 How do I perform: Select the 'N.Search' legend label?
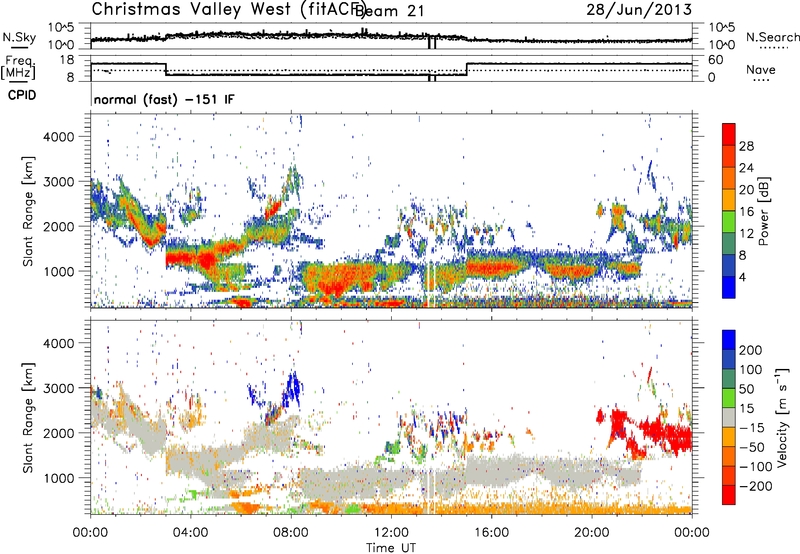[773, 37]
